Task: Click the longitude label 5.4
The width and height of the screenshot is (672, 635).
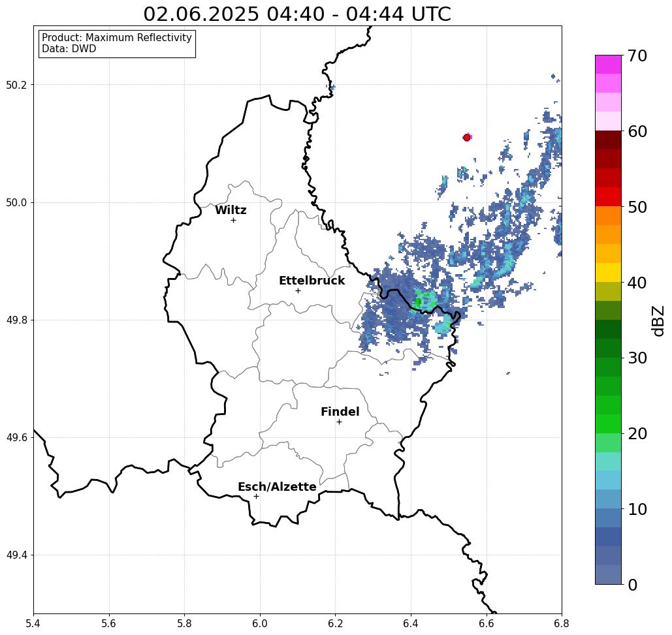Action: (x=33, y=623)
